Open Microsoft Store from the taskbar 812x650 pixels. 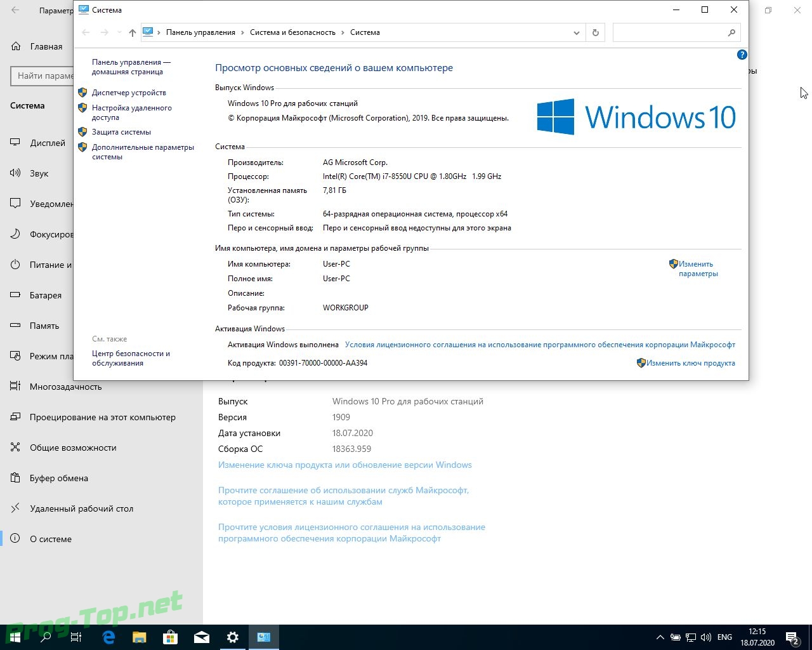[x=170, y=637]
